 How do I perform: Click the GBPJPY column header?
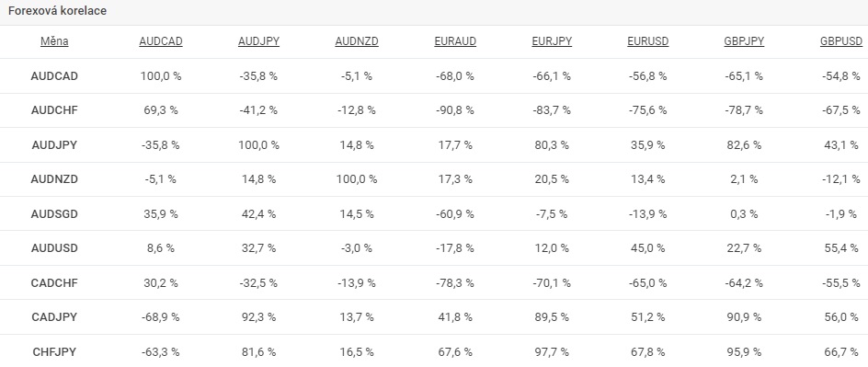744,41
